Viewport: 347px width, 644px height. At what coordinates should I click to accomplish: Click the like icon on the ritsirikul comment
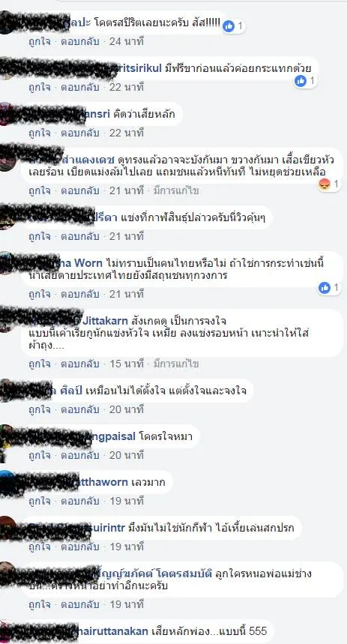pos(301,81)
